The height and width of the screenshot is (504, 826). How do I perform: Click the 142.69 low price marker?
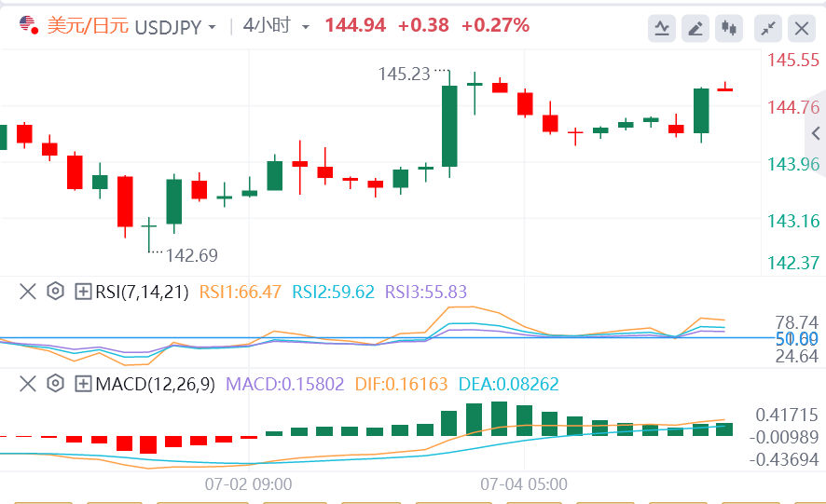coord(192,255)
